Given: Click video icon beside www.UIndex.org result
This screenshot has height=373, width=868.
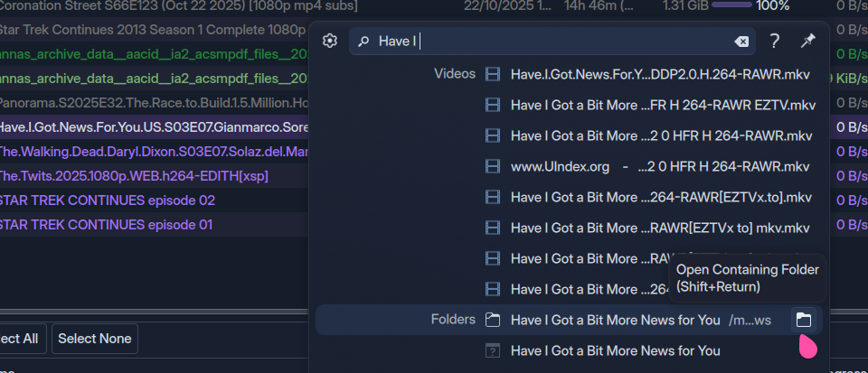Looking at the screenshot, I should (x=493, y=166).
